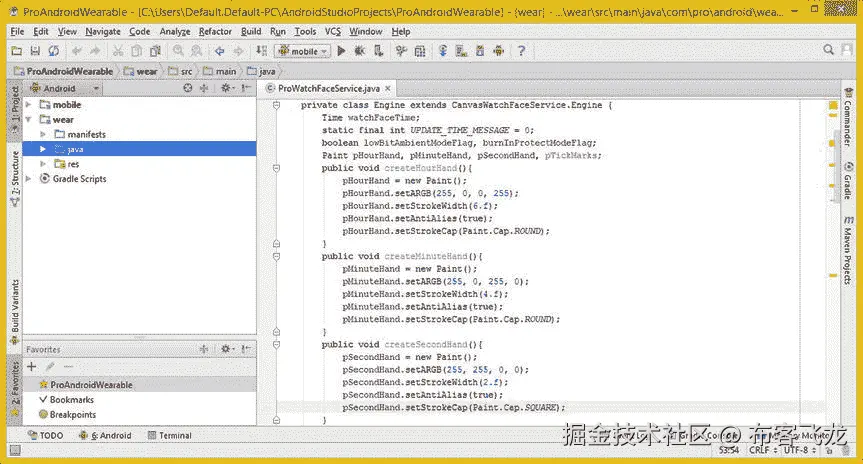This screenshot has height=464, width=863.
Task: Collapse the createMinuteHand method fold marker
Action: point(276,256)
